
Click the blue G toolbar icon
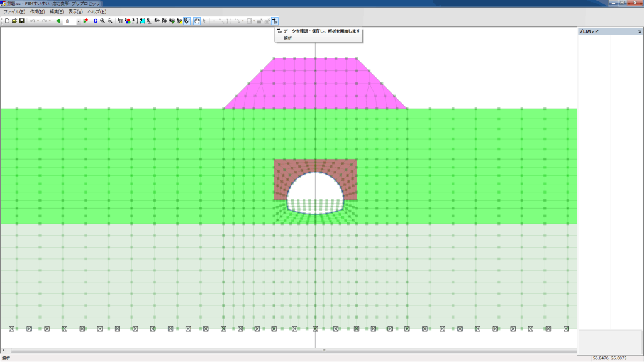click(x=96, y=21)
